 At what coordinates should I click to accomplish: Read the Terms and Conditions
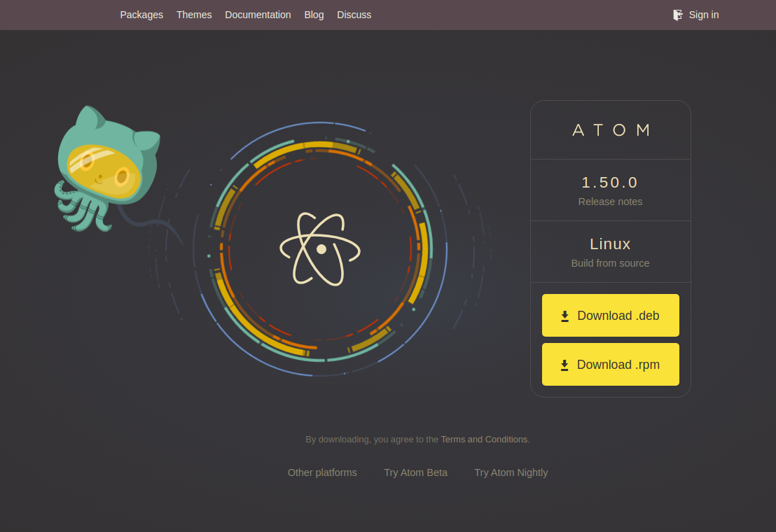pos(484,439)
